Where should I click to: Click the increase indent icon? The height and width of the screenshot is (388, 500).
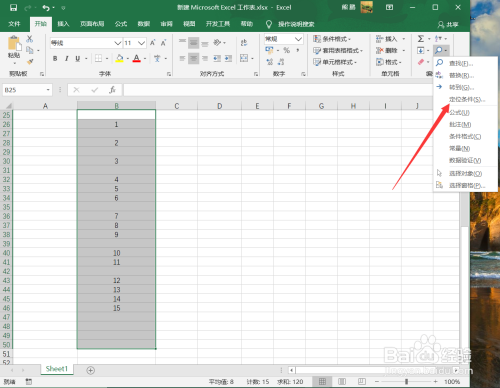pyautogui.click(x=228, y=59)
